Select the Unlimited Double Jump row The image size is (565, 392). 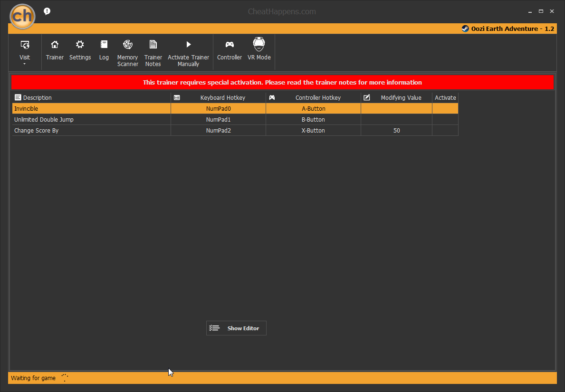click(x=235, y=120)
